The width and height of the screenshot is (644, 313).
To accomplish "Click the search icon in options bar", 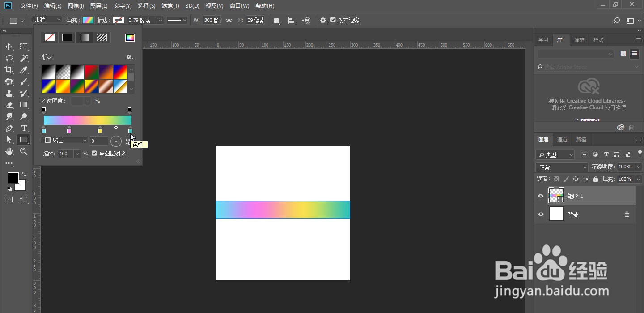I will pyautogui.click(x=617, y=21).
